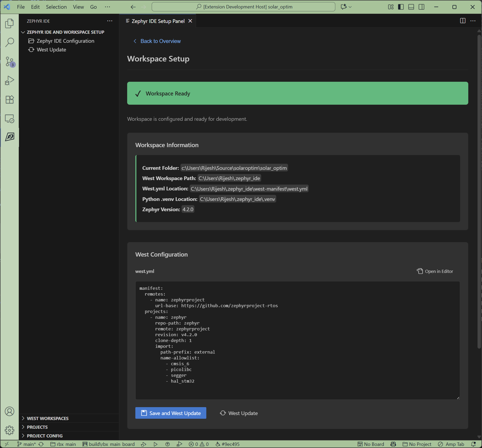Click the Python .venv Location value
The height and width of the screenshot is (448, 482).
(237, 199)
